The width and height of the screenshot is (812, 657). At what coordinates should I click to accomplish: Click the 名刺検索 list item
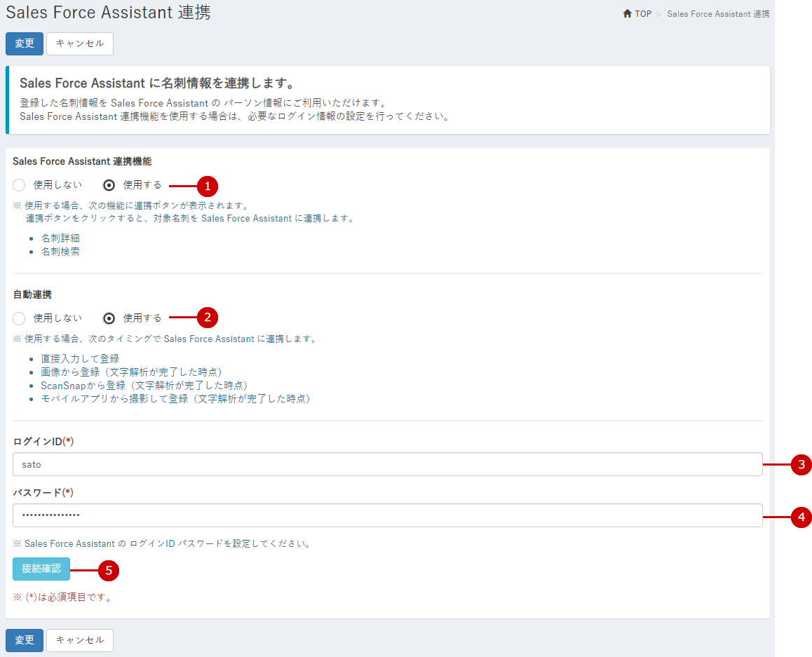tap(60, 252)
